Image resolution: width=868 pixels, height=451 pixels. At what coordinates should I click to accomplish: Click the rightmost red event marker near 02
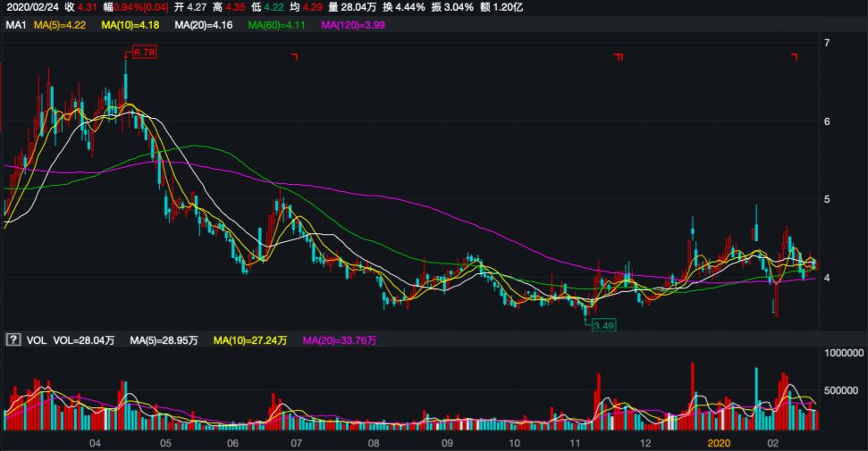coord(794,57)
